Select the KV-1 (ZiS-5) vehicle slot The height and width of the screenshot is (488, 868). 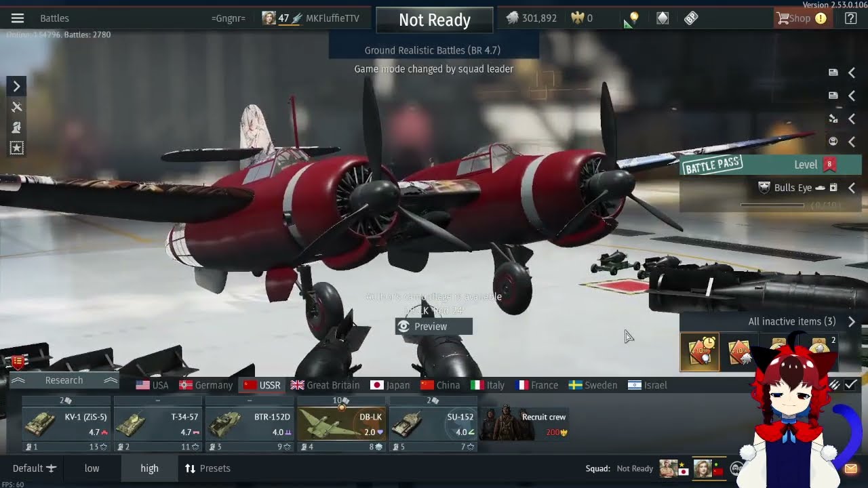pos(66,425)
